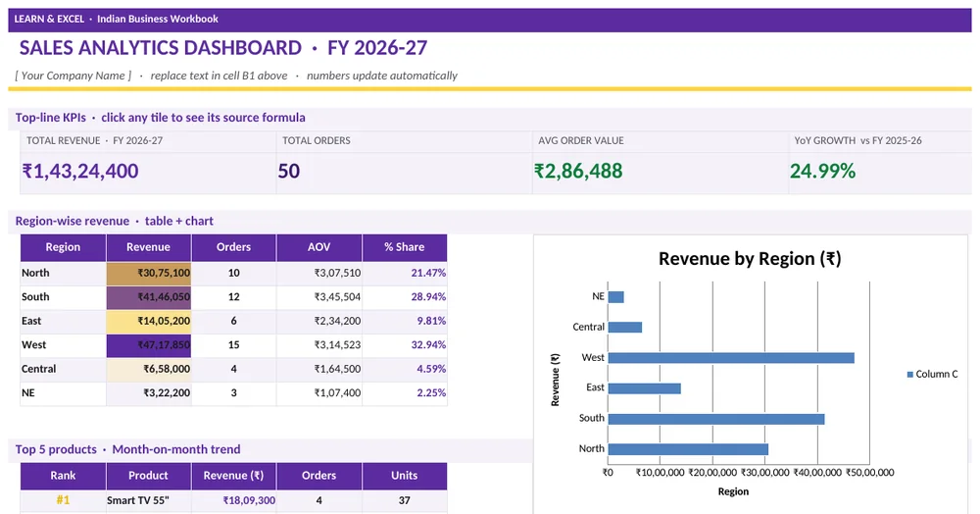Select West revenue cell ₹47,17,850
Screen dimensions: 980x514
148,345
